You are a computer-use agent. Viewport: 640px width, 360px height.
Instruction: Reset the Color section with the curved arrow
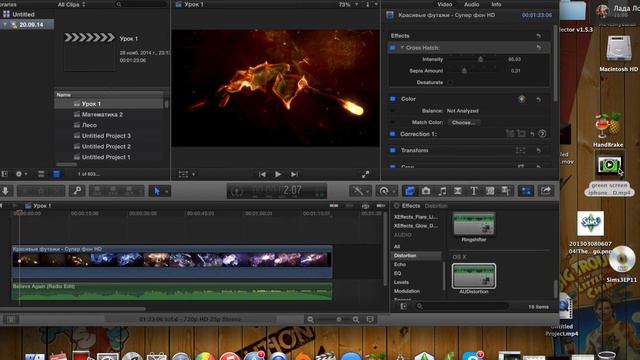coord(538,99)
